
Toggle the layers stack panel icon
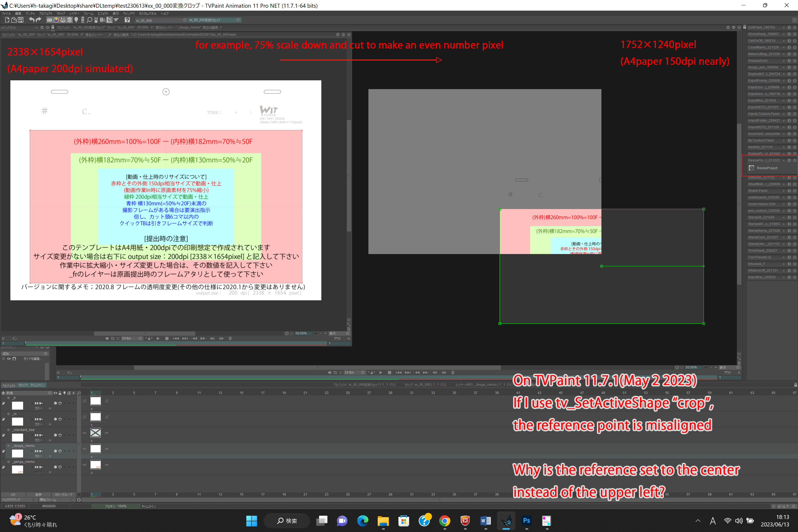click(x=69, y=20)
